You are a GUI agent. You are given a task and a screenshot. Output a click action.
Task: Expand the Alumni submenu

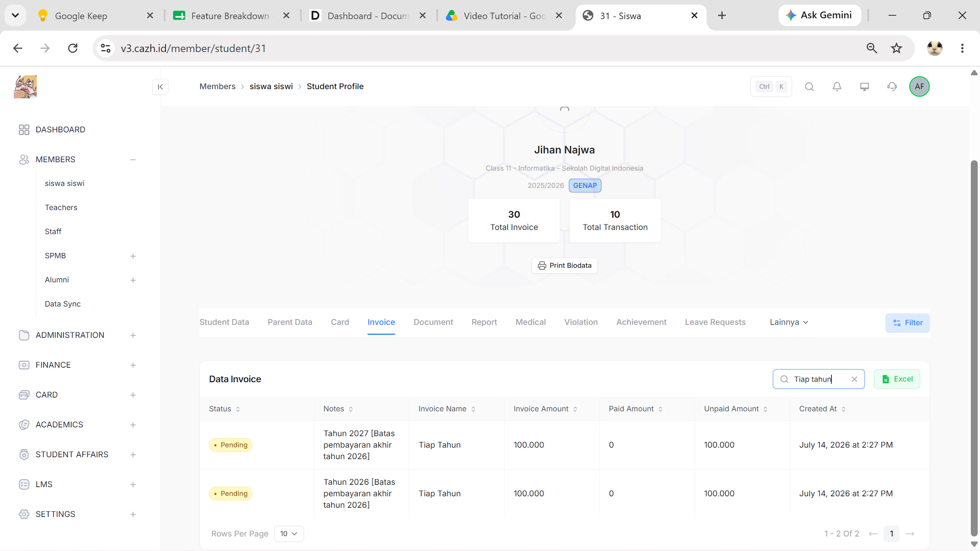(x=133, y=280)
